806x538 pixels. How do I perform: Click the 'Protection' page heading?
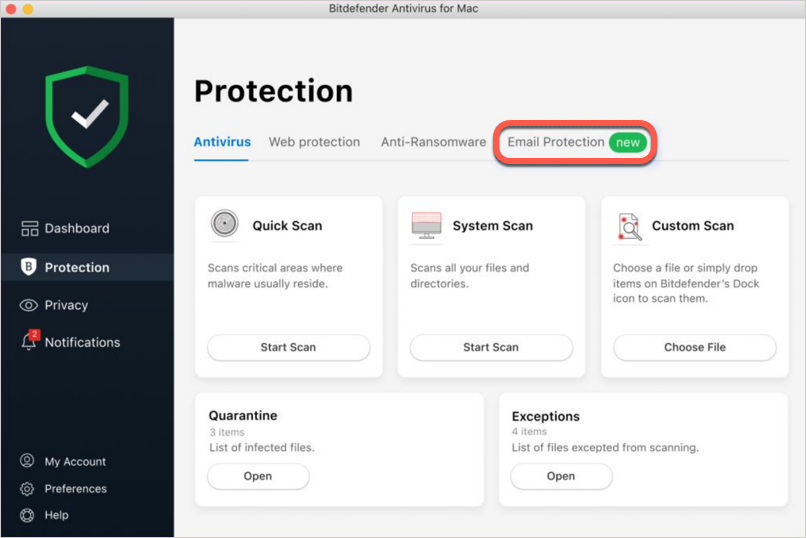tap(273, 91)
